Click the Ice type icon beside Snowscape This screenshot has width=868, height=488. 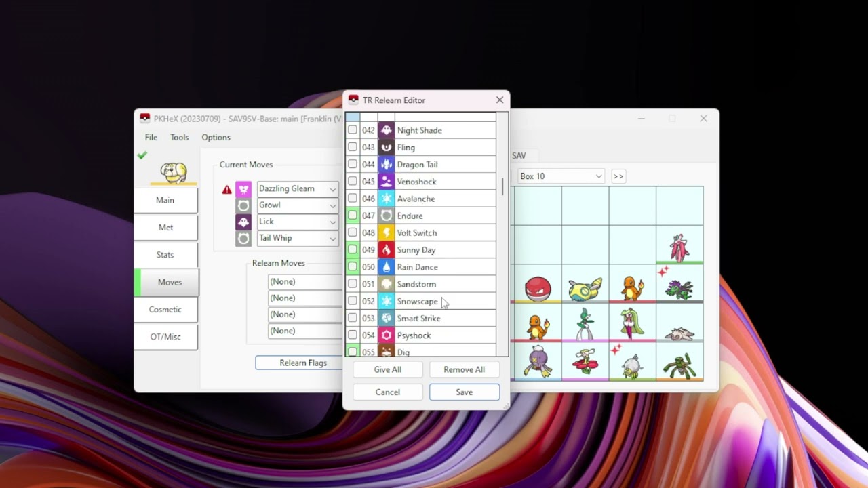point(386,301)
